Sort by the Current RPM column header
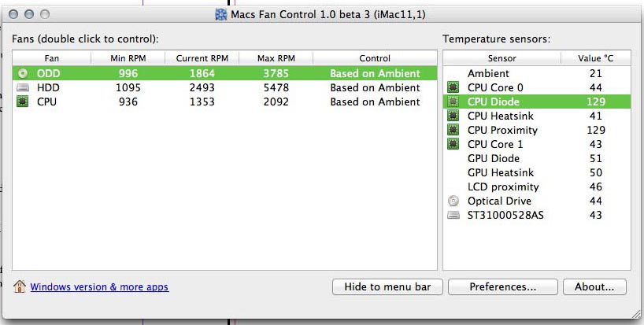This screenshot has height=325, width=644. point(202,58)
